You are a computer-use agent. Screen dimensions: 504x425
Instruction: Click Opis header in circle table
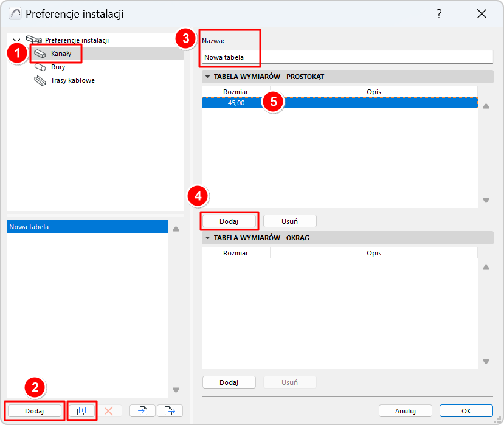[374, 253]
